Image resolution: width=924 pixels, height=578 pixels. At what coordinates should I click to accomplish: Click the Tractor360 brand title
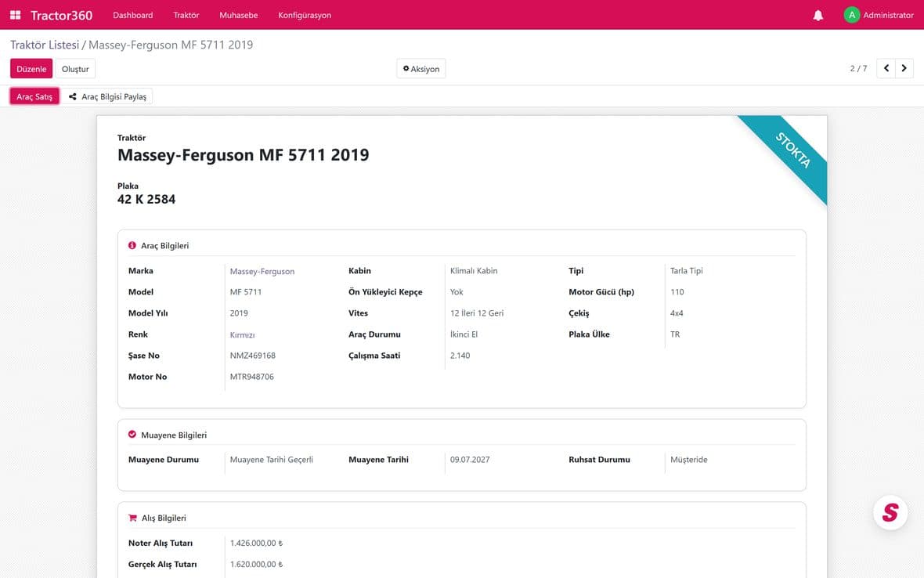tap(61, 16)
